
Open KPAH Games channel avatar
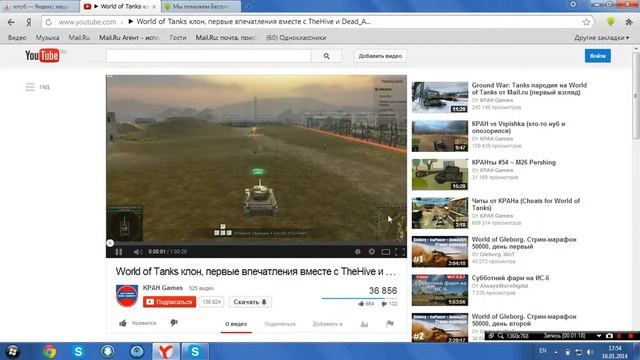coord(127,296)
